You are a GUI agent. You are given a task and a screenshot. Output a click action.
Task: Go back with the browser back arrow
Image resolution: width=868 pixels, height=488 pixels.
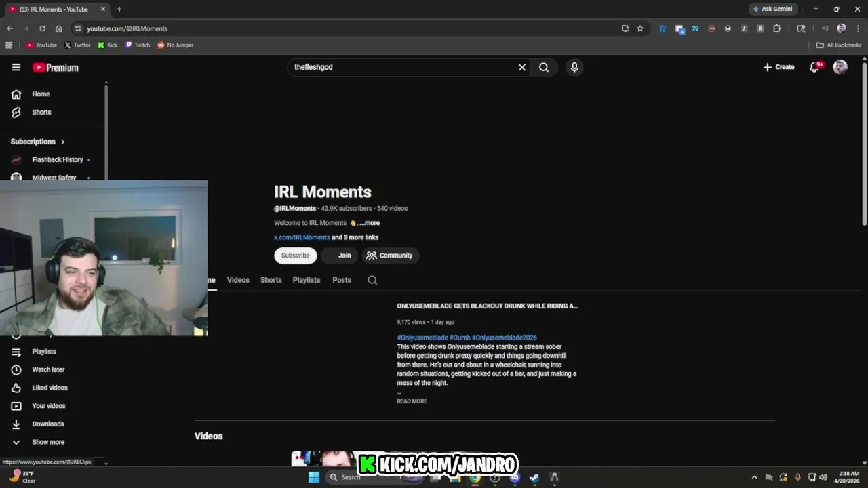tap(9, 28)
